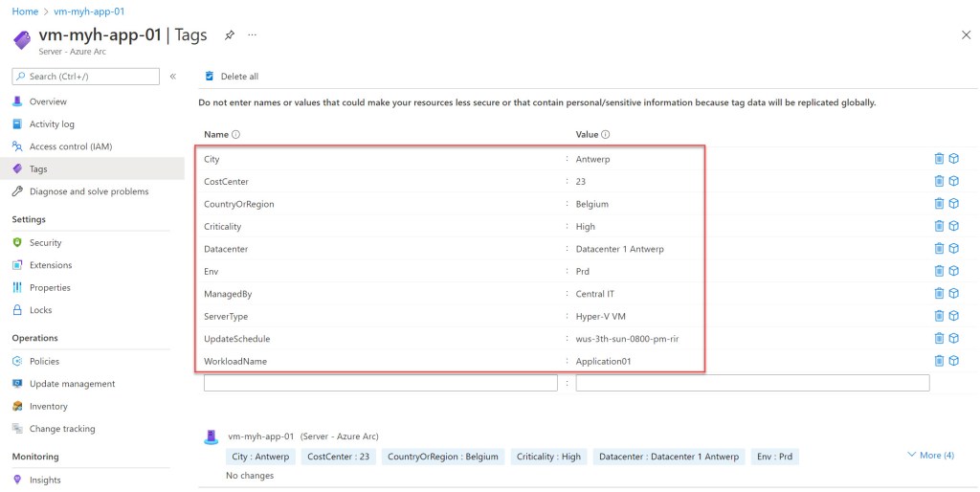Click cube icon for UpdateSchedule row
Image resolution: width=980 pixels, height=492 pixels.
tap(953, 338)
